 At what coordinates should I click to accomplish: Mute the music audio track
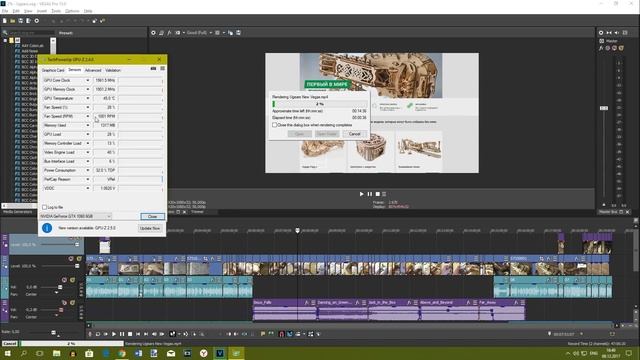(64, 303)
